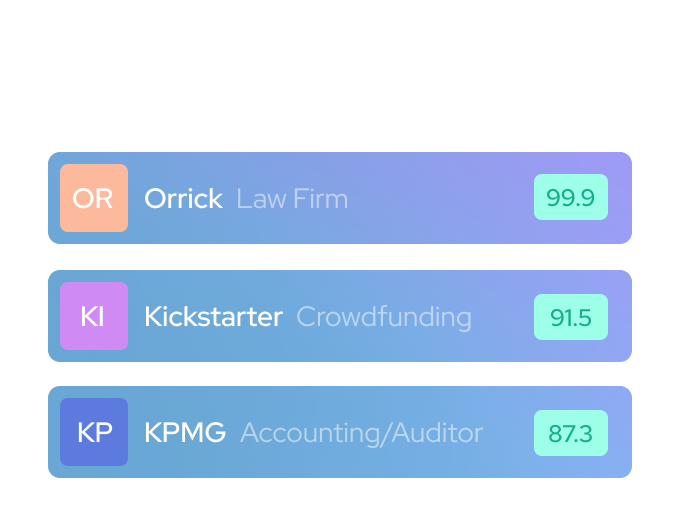This screenshot has width=680, height=522.
Task: Click the purple KI avatar icon
Action: [x=94, y=316]
